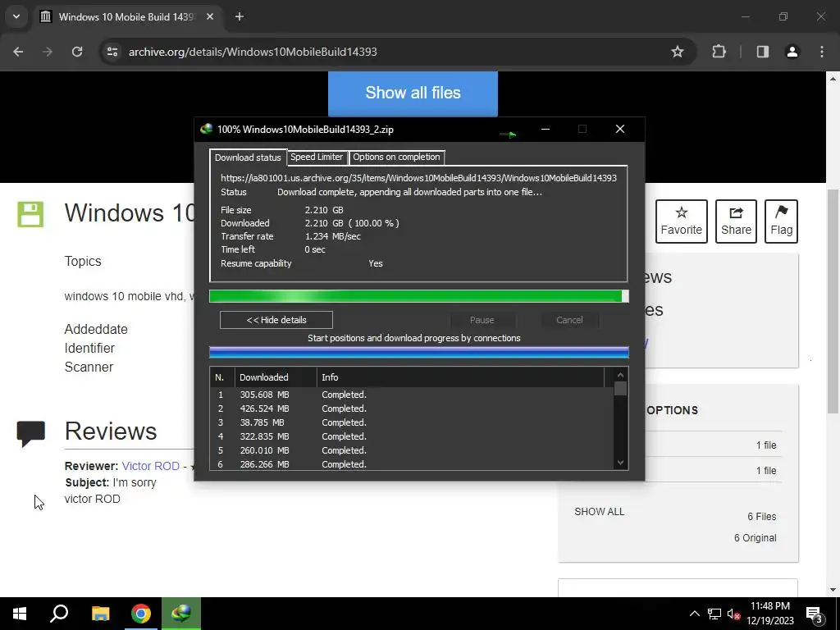Click the Cancel button in download dialog
The width and height of the screenshot is (840, 630).
click(x=569, y=320)
